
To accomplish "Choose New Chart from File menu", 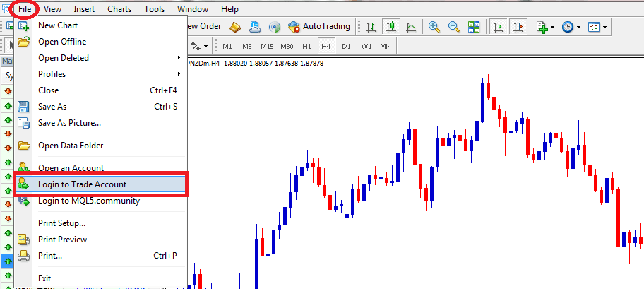I will click(x=101, y=25).
